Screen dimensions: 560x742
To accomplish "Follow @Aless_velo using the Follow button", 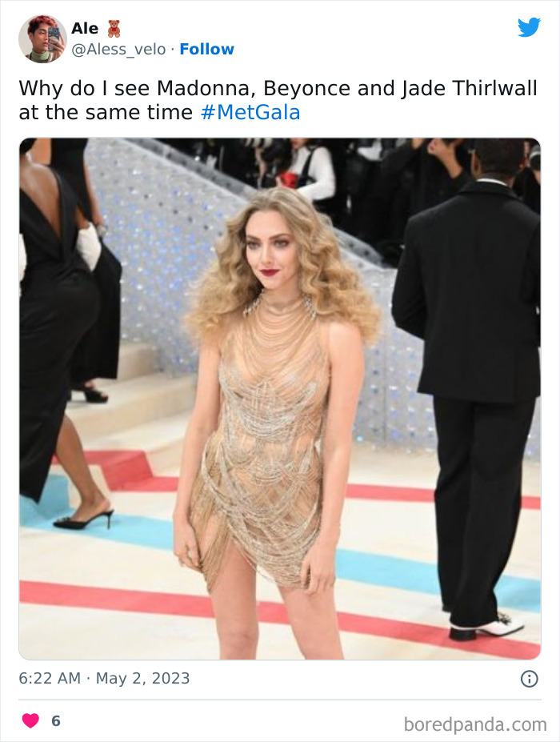I will (x=208, y=50).
